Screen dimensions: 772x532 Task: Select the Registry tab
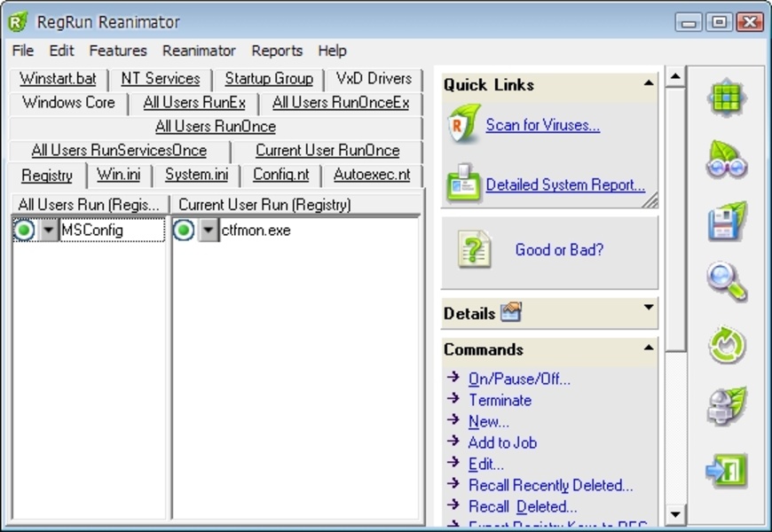tap(47, 176)
